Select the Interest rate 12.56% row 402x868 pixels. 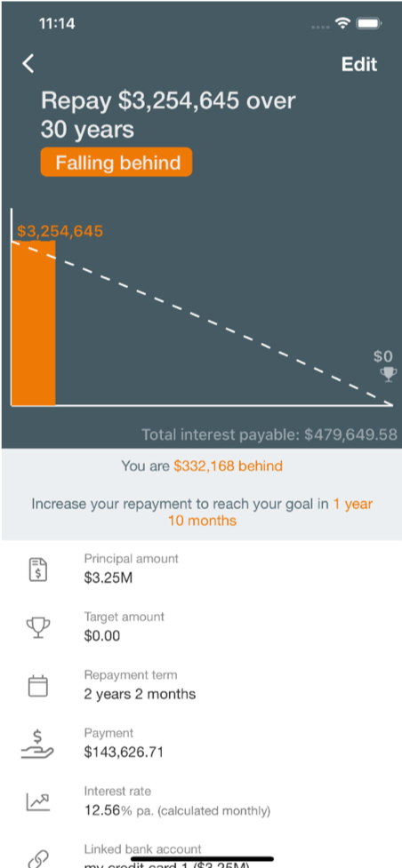pos(201,801)
